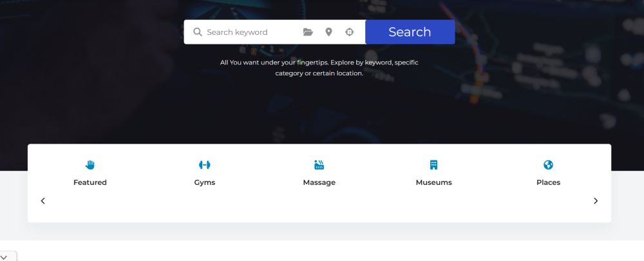
Task: Show next categories with right arrow
Action: (x=596, y=201)
